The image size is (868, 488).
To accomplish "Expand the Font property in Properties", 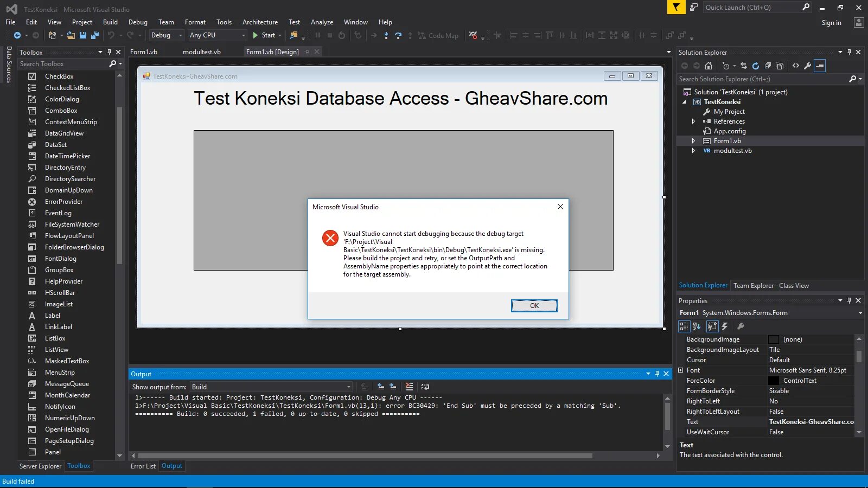I will pos(681,370).
